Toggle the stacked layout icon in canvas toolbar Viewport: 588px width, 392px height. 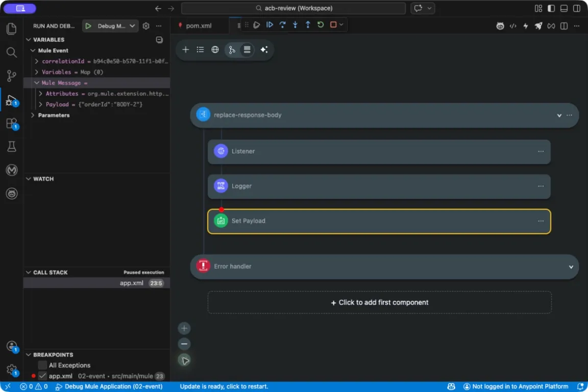247,50
